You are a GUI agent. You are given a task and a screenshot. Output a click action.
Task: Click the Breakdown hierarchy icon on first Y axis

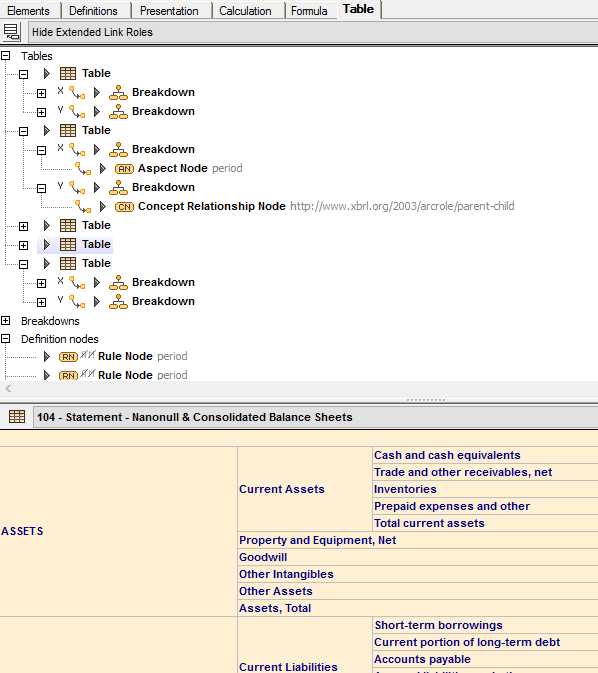[118, 112]
